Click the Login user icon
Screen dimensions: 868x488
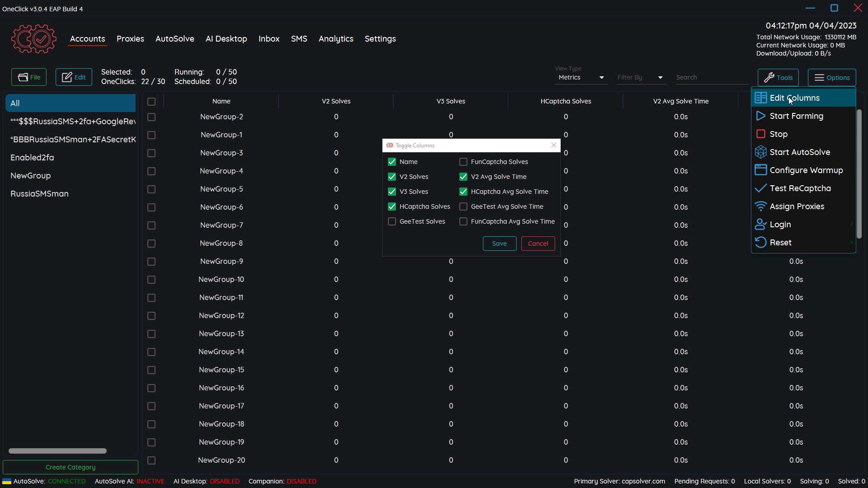(x=761, y=225)
